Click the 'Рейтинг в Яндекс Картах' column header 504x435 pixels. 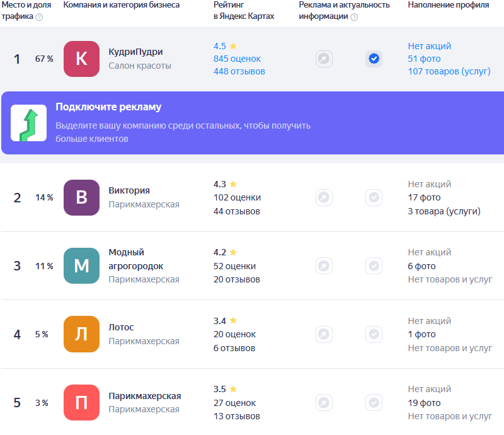pyautogui.click(x=244, y=10)
